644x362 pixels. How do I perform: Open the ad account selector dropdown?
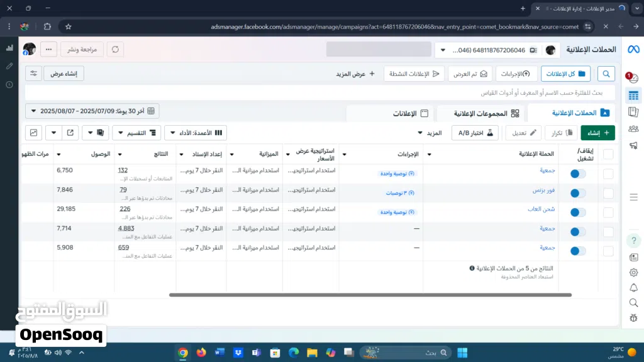pyautogui.click(x=497, y=50)
